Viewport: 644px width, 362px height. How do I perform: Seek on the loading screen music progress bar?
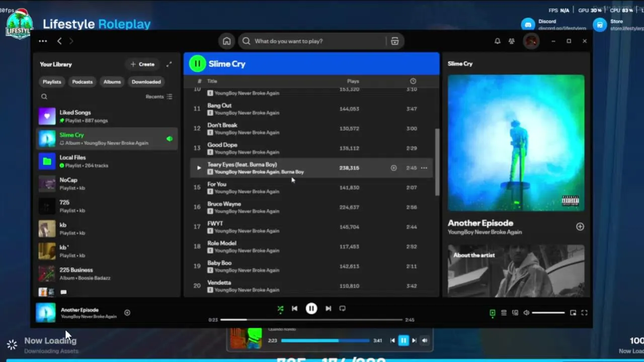pos(325,340)
